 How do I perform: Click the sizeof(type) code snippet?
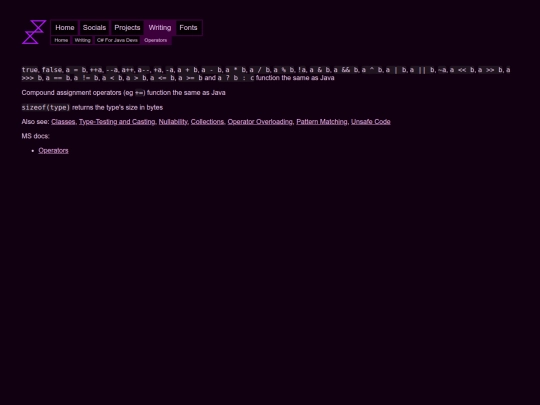click(46, 107)
